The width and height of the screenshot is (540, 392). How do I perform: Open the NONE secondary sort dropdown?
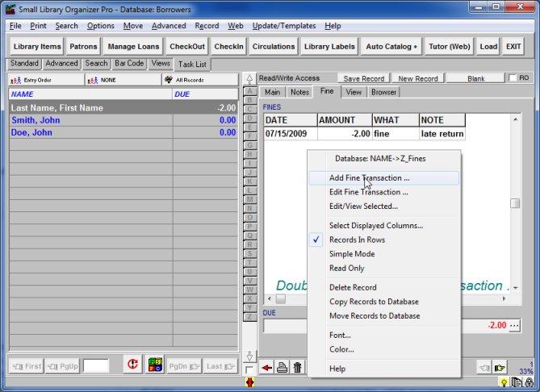click(x=123, y=80)
